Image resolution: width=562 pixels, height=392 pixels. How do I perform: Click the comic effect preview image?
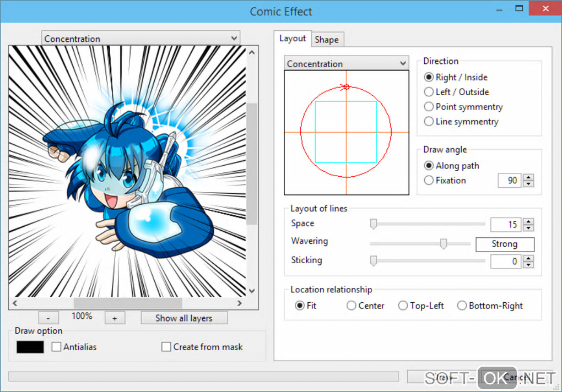(128, 171)
